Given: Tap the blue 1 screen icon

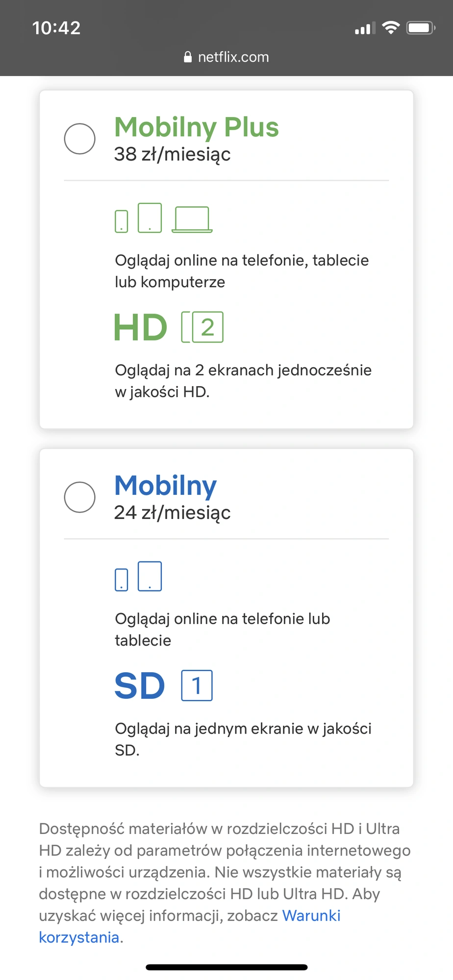Looking at the screenshot, I should click(x=197, y=686).
